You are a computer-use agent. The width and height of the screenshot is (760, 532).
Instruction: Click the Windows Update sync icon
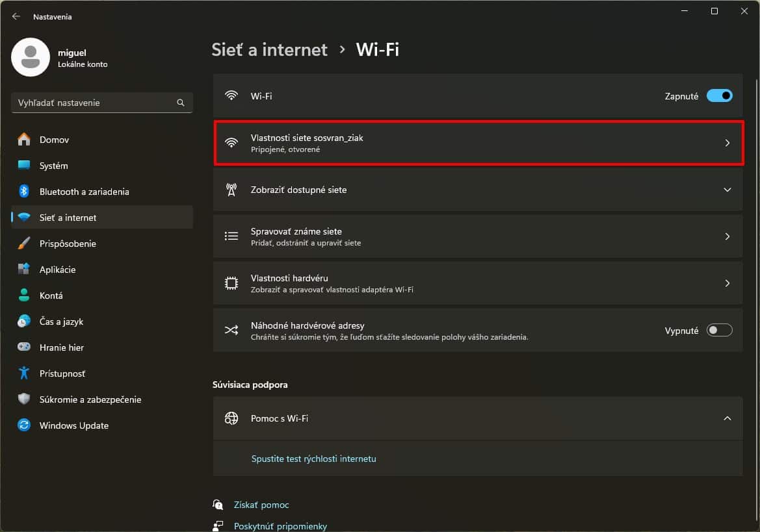pos(24,425)
